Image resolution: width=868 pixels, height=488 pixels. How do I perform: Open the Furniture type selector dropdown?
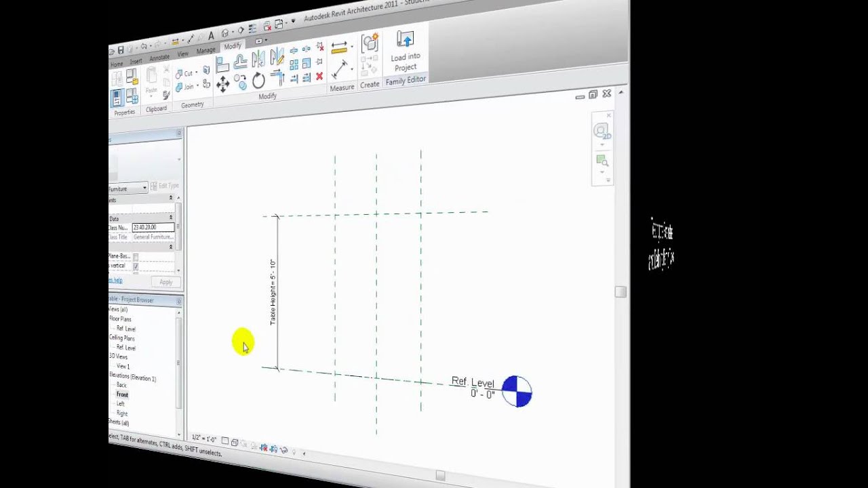point(144,188)
